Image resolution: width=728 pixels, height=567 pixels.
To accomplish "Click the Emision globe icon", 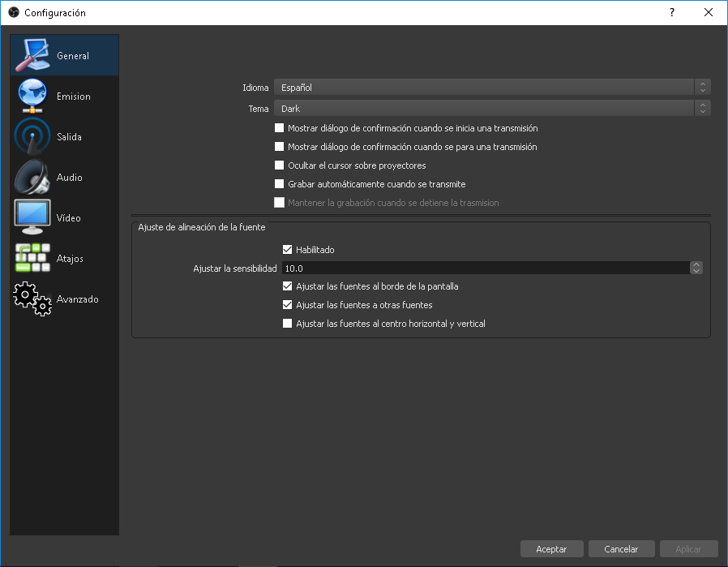I will click(32, 96).
